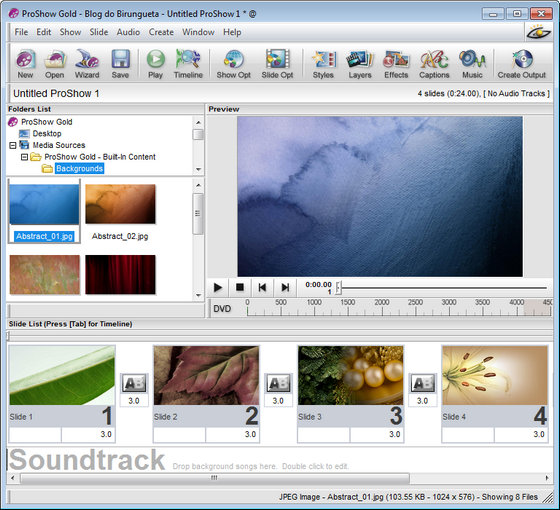Open the Show menu

70,32
